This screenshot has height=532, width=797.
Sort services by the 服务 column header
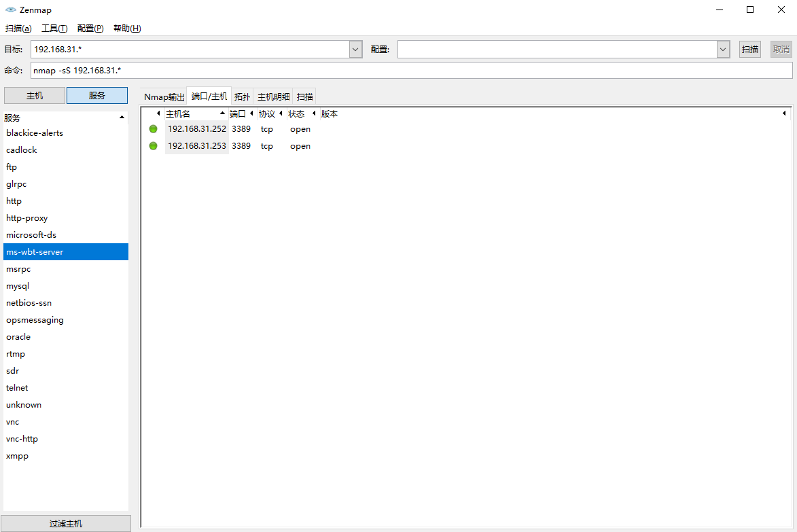point(65,118)
